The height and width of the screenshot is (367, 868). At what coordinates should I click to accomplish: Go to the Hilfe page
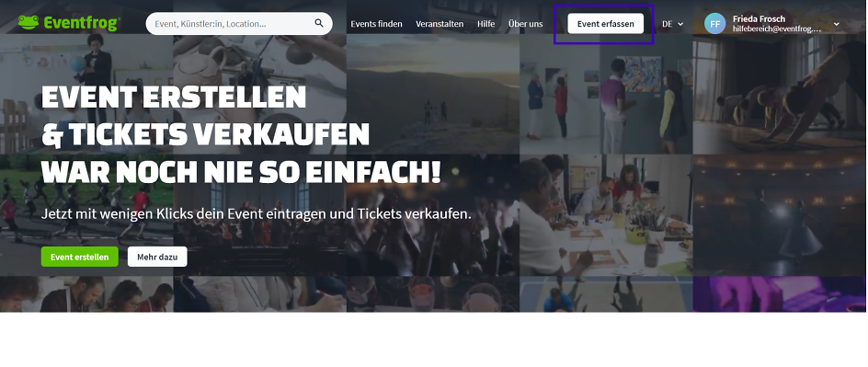coord(486,24)
